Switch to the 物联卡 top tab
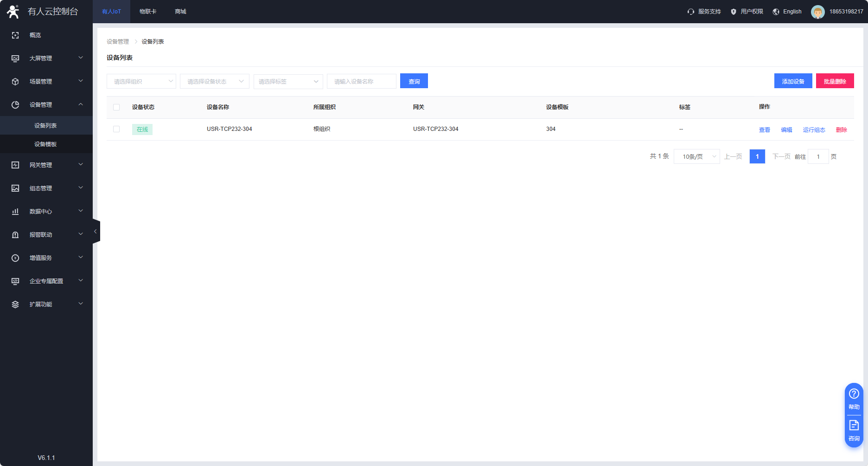 (x=148, y=12)
